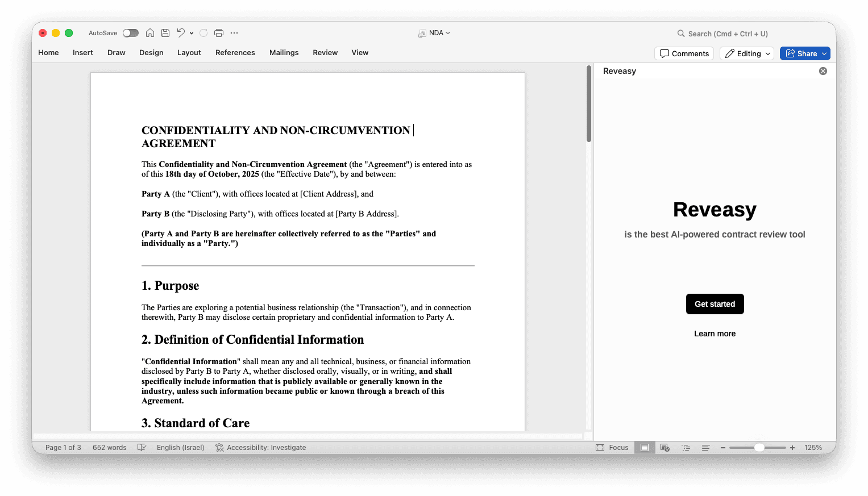Open the References ribbon tab
The width and height of the screenshot is (868, 496).
235,53
